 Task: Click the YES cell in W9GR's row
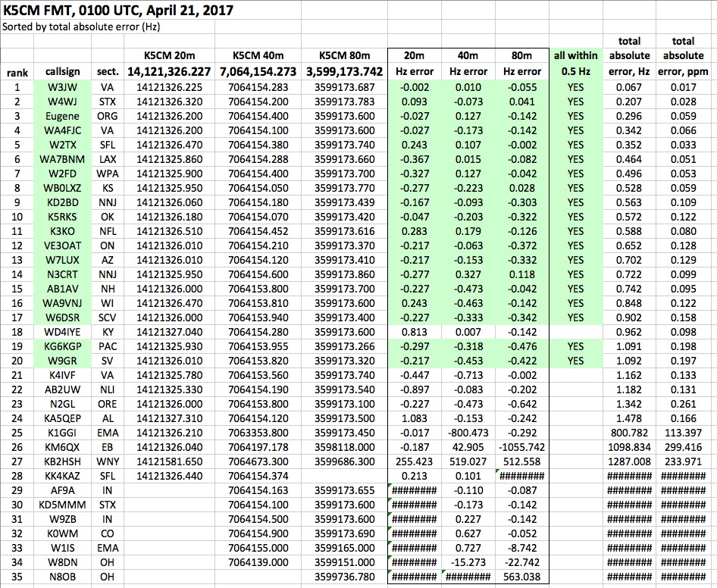point(576,361)
